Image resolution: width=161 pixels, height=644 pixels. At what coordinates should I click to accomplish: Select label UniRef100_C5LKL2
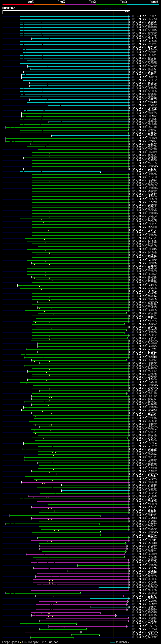pos(144,623)
